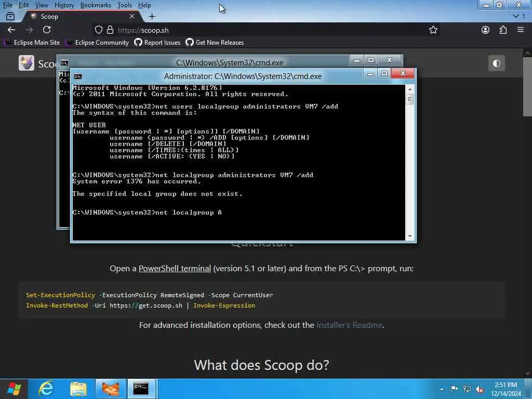This screenshot has height=399, width=532.
Task: Click the cmd scrollbar thumb
Action: click(409, 99)
